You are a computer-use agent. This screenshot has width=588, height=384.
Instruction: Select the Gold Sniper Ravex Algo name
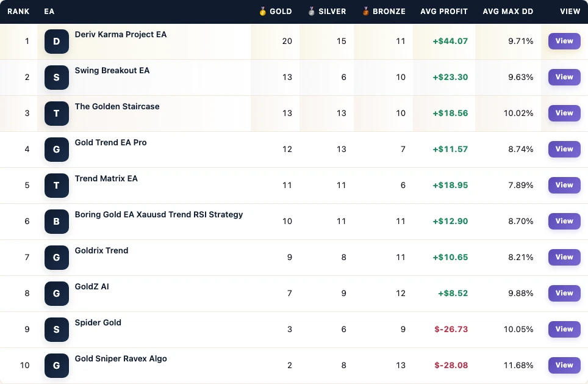tap(121, 359)
